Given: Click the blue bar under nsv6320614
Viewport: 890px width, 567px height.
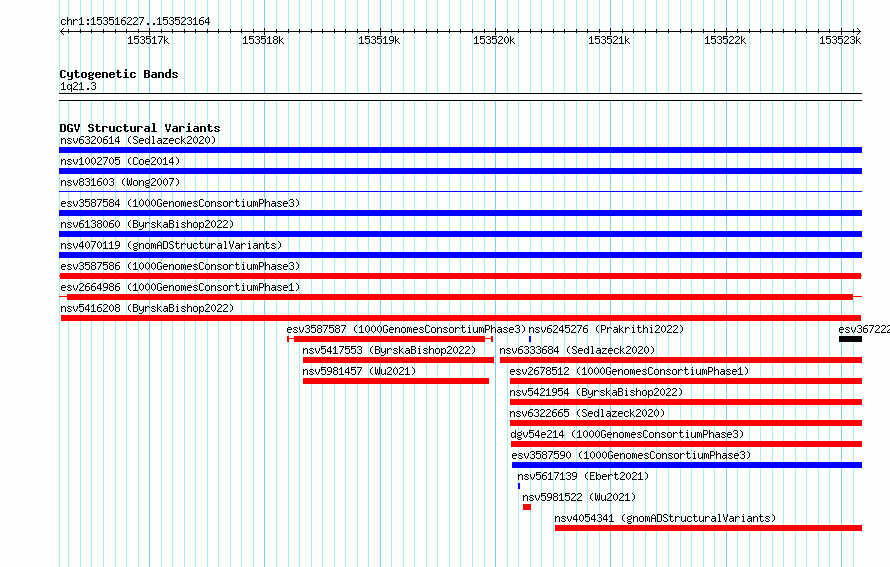Looking at the screenshot, I should click(460, 150).
